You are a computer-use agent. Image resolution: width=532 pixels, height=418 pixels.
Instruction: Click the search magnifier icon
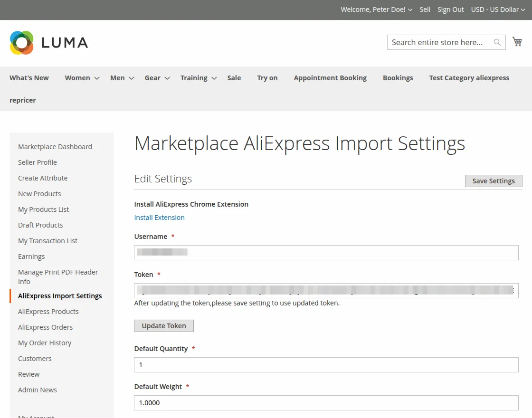(x=497, y=42)
